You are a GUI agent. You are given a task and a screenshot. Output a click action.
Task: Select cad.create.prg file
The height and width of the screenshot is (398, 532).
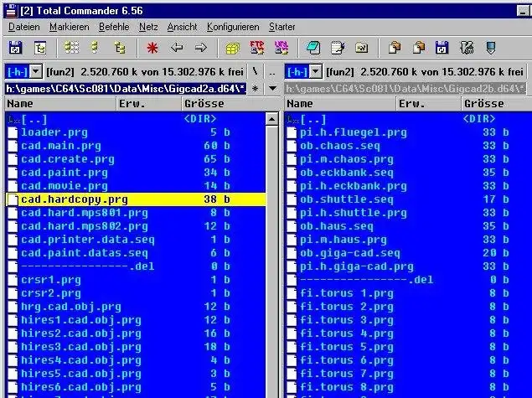point(136,159)
